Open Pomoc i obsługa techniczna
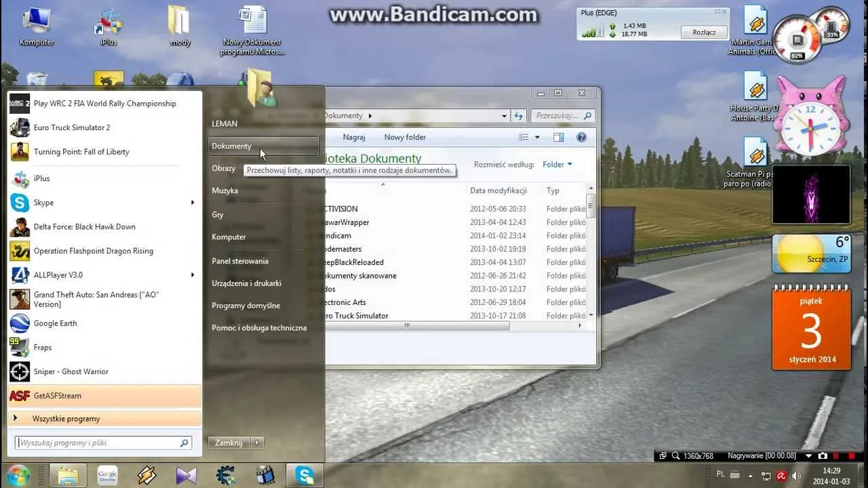Screen dimensions: 868x488 [259, 328]
